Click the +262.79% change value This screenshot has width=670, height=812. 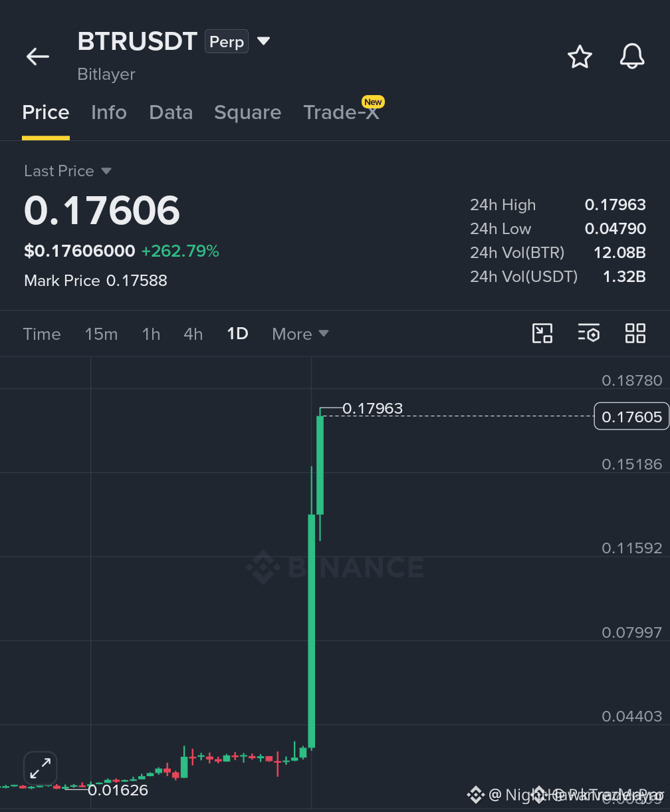tap(180, 251)
